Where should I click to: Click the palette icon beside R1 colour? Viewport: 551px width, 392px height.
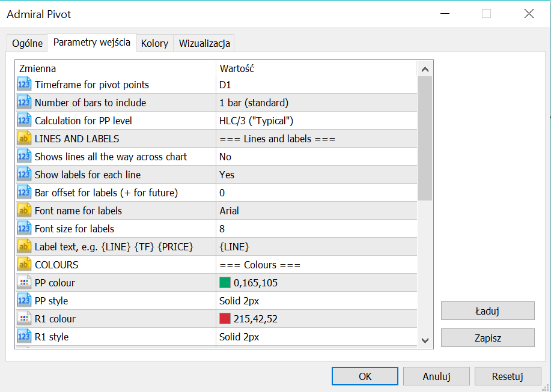click(24, 319)
